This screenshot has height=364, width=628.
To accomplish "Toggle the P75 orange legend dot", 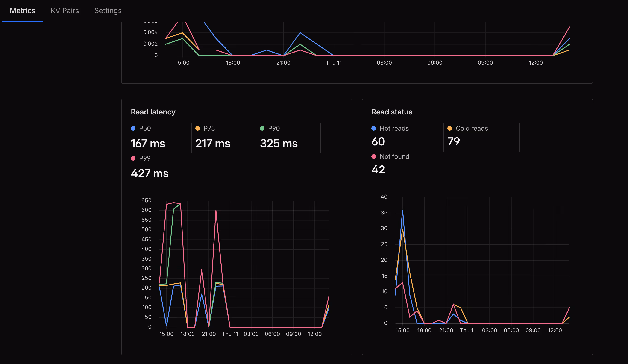I will 198,128.
